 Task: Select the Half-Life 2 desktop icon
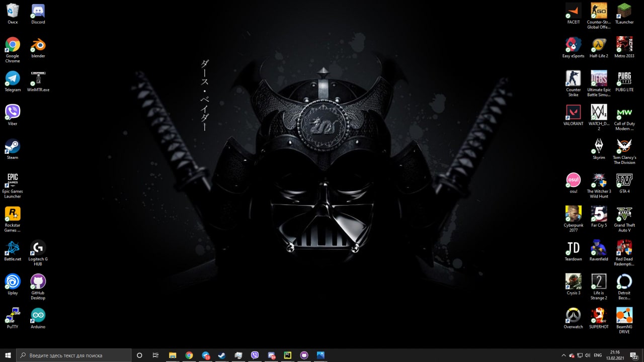point(599,47)
